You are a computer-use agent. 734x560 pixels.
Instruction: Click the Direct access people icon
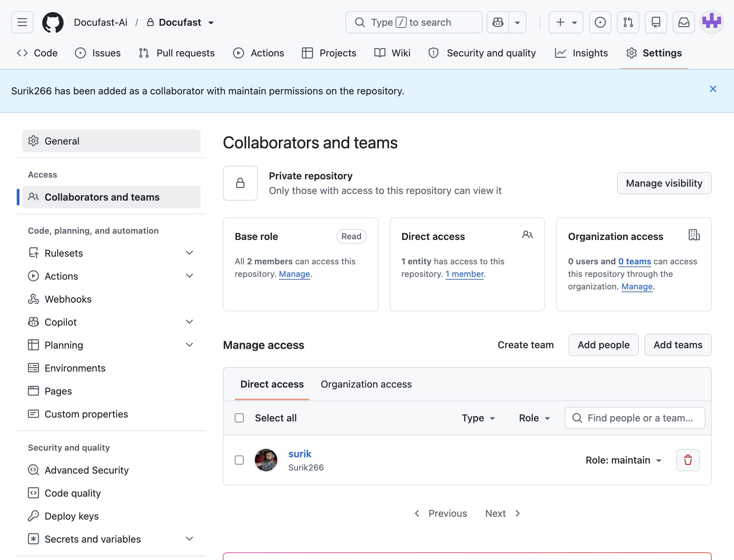[527, 235]
